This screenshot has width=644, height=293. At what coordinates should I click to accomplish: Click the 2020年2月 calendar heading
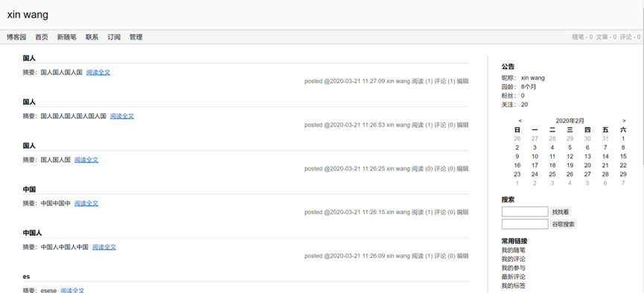click(x=570, y=120)
